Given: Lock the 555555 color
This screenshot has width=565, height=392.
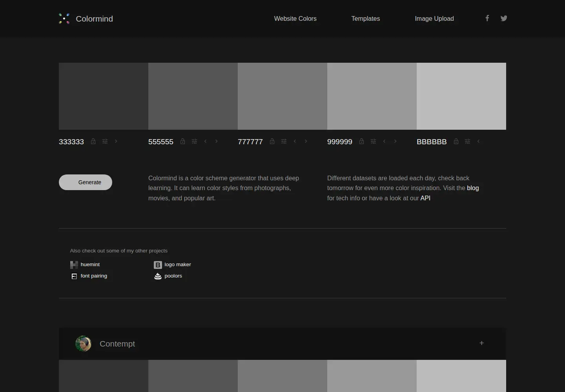Looking at the screenshot, I should [182, 142].
